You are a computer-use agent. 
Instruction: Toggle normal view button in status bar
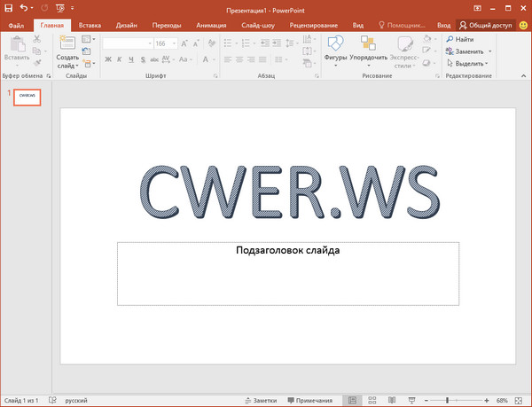point(352,400)
